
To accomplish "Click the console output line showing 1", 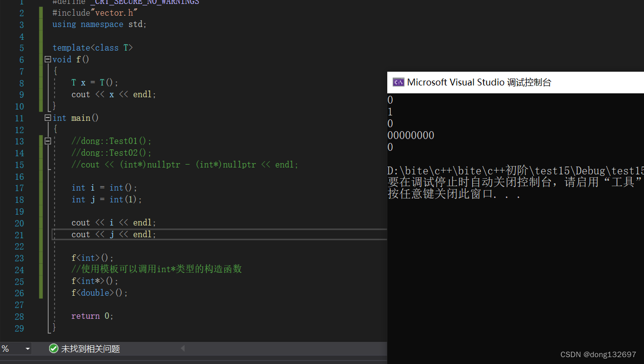I will pyautogui.click(x=390, y=112).
